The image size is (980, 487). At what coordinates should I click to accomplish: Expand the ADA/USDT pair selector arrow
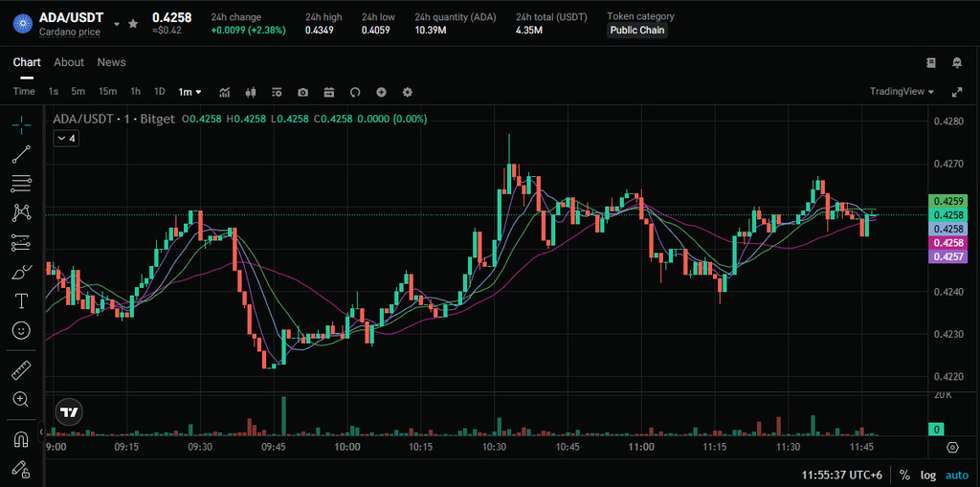point(117,23)
